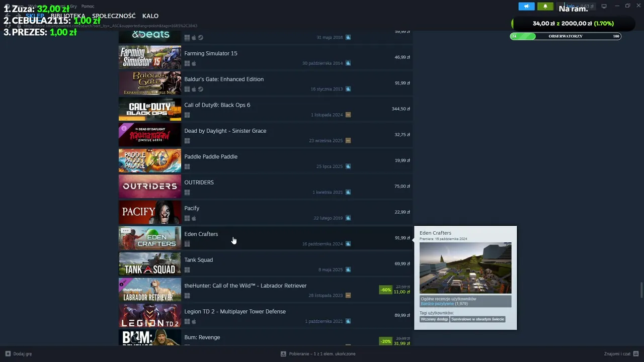This screenshot has height=362, width=644.
Task: Switch to the SPOŁECZNOŚĆ tab
Action: 114,16
